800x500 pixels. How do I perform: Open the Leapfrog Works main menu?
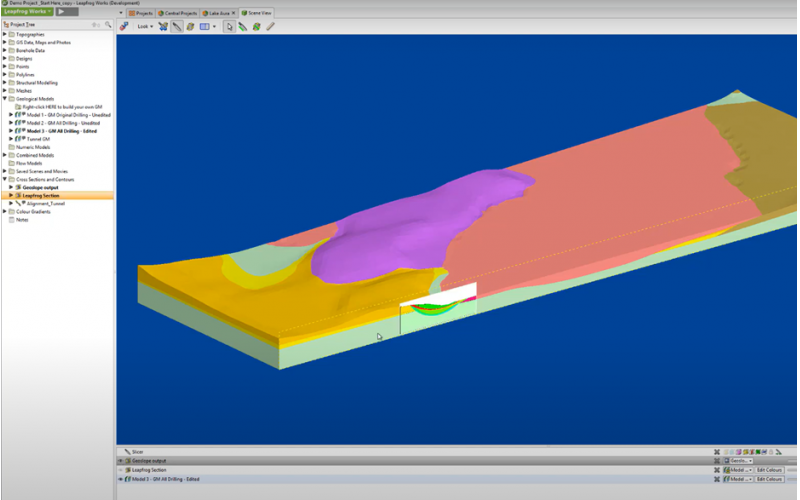tap(27, 12)
